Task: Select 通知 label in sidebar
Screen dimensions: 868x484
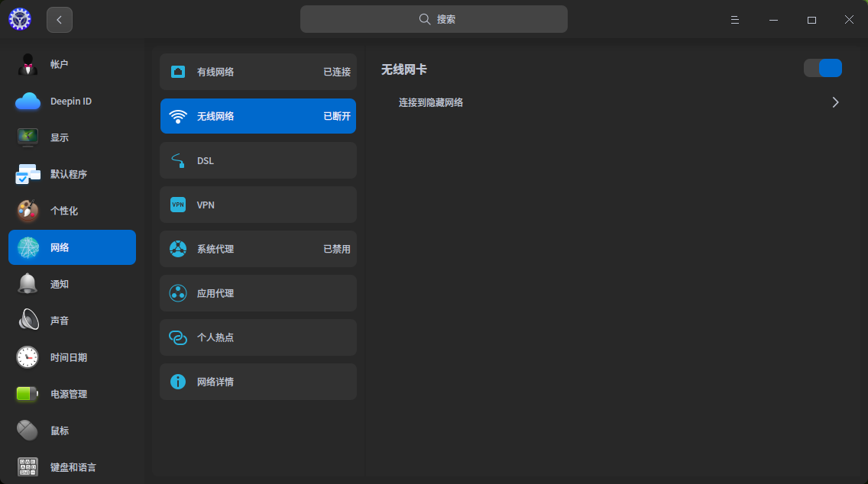Action: coord(60,284)
